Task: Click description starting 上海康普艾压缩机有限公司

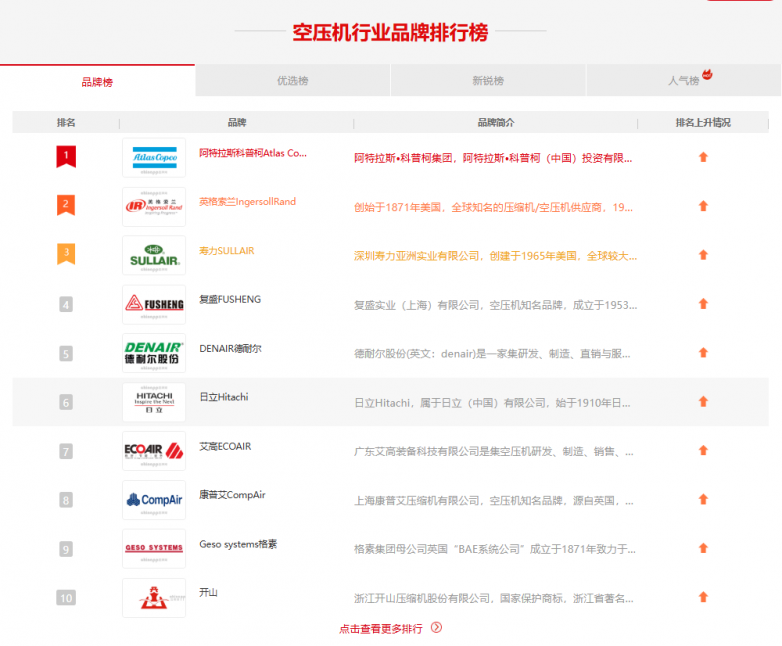Action: point(494,500)
